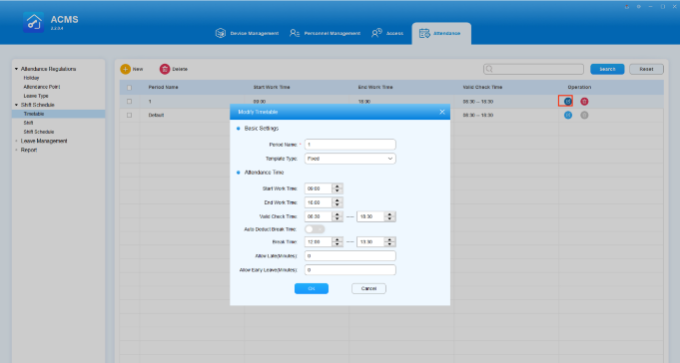Click the red delete icon for period 1

click(584, 101)
